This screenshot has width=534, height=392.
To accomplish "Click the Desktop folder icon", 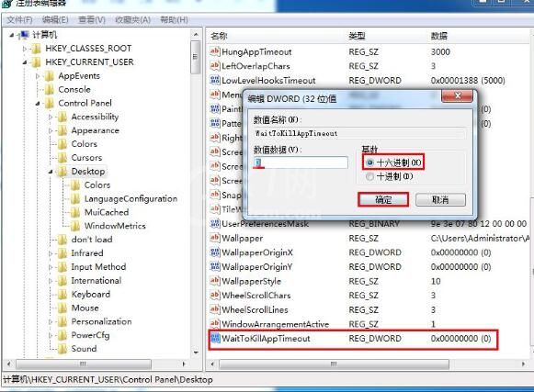I will (x=62, y=172).
